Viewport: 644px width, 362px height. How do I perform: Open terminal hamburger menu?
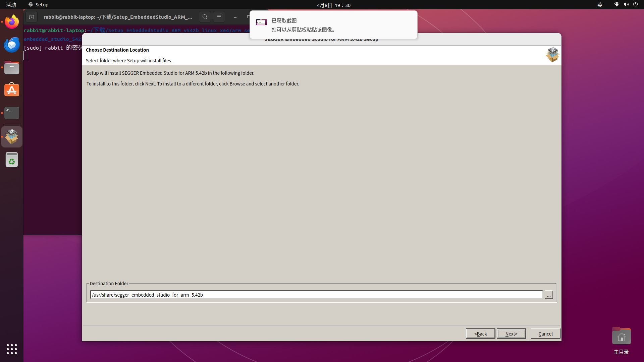click(219, 17)
